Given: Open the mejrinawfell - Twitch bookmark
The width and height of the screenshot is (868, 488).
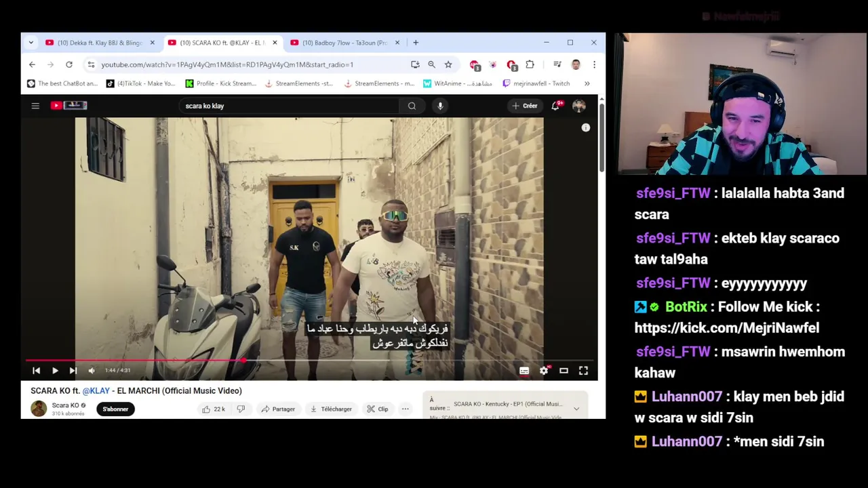Looking at the screenshot, I should point(536,83).
